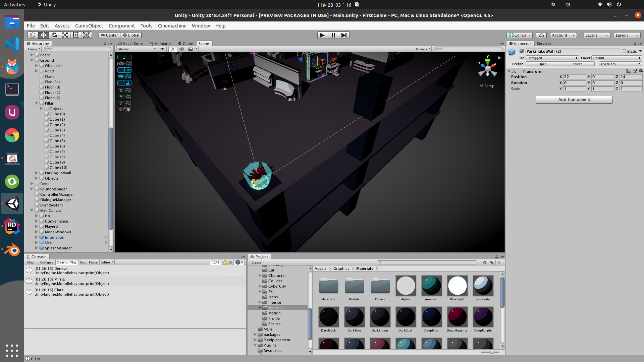This screenshot has width=644, height=362.
Task: Click the Console Clear button
Action: pyautogui.click(x=31, y=262)
